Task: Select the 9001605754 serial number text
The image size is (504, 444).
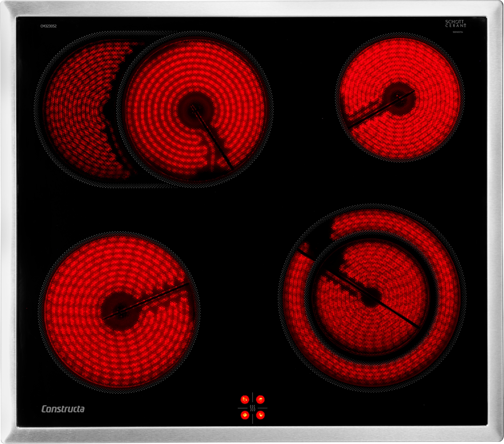Action: 458,32
